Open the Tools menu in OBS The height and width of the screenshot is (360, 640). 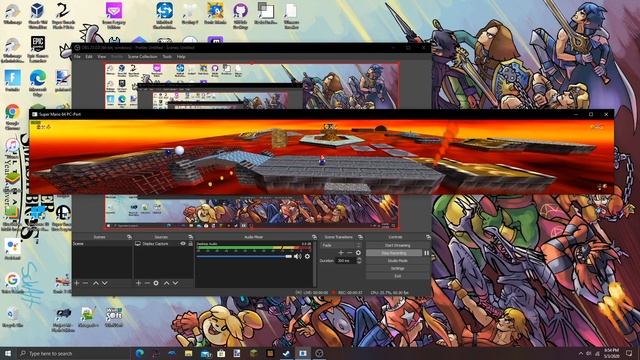(167, 57)
